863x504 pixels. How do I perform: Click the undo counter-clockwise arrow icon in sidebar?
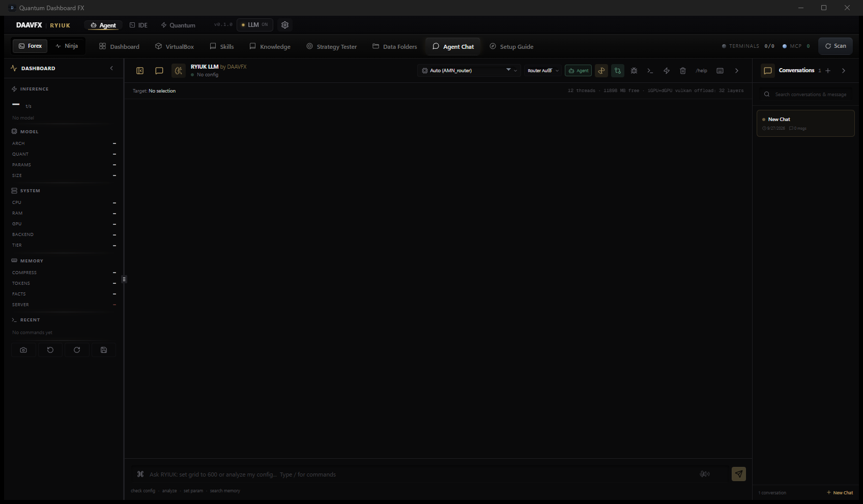tap(50, 350)
